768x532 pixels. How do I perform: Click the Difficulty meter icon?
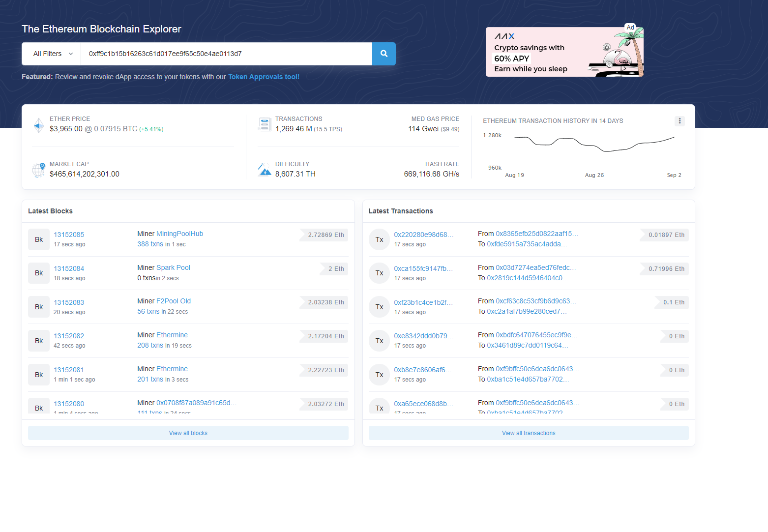(x=265, y=170)
